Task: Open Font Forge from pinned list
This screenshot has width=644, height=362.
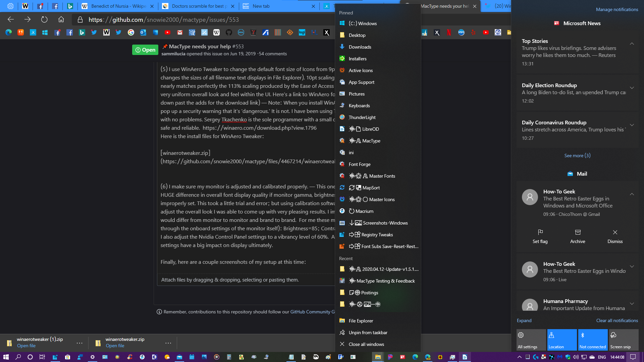Action: 360,164
